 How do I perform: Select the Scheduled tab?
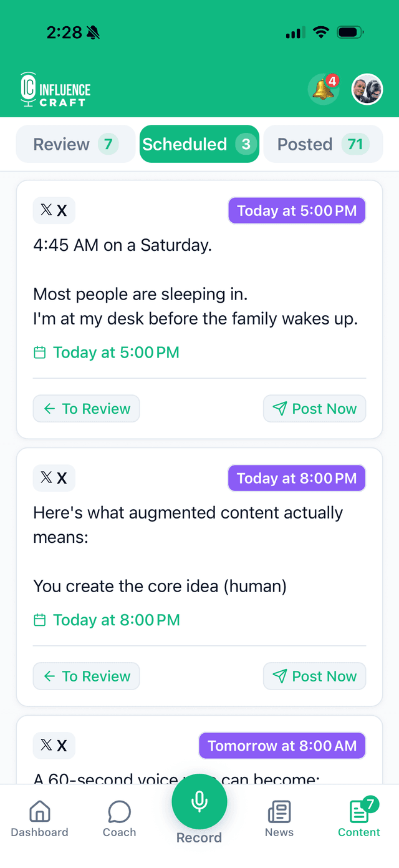(x=199, y=144)
